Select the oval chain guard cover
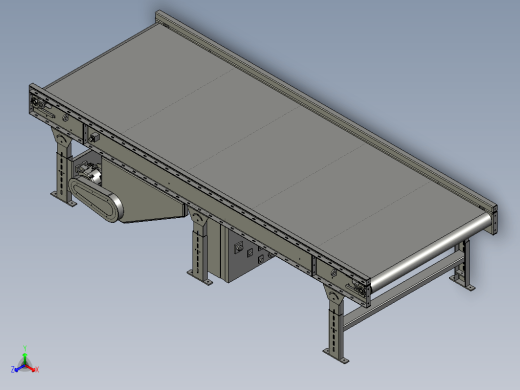This screenshot has height=390, width=520. click(96, 199)
